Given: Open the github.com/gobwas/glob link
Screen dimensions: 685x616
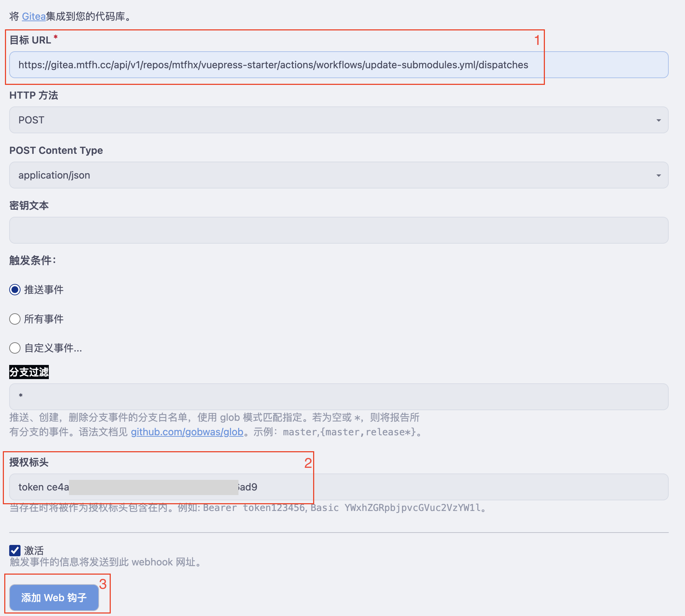Looking at the screenshot, I should [x=187, y=432].
